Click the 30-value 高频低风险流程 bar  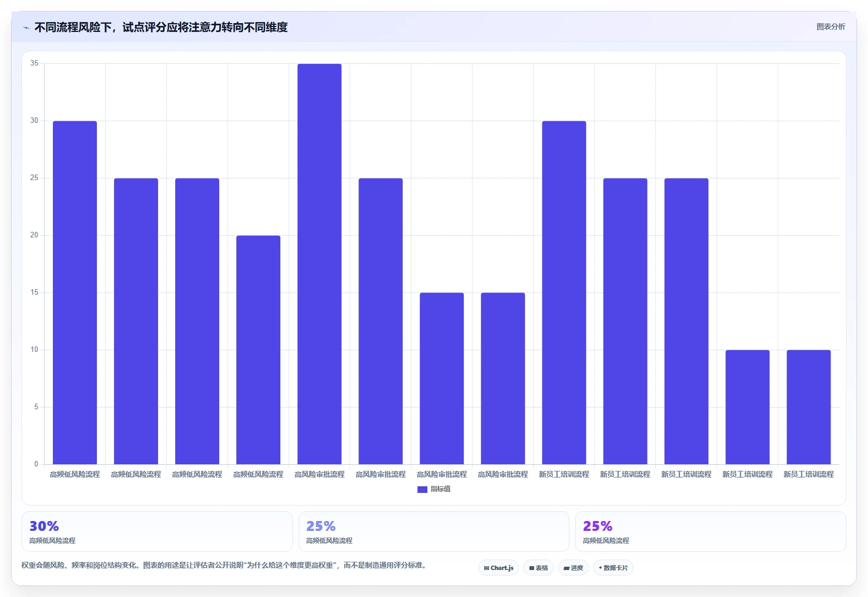75,292
